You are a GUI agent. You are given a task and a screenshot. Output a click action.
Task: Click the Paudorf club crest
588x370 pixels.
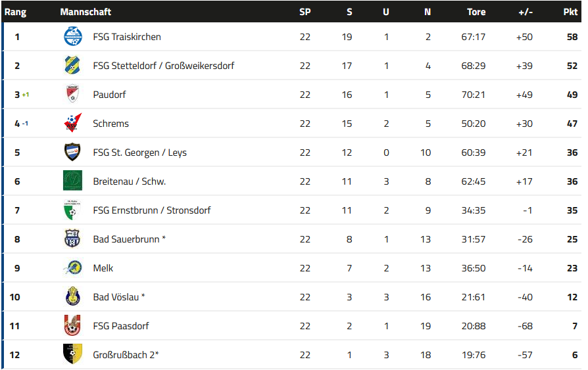tap(72, 94)
